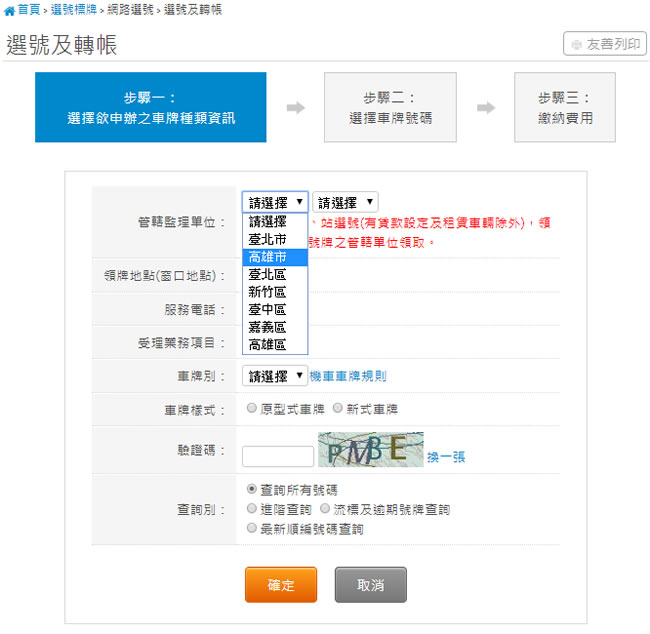Click the captcha image PMBE
Image resolution: width=650 pixels, height=634 pixels.
[371, 449]
